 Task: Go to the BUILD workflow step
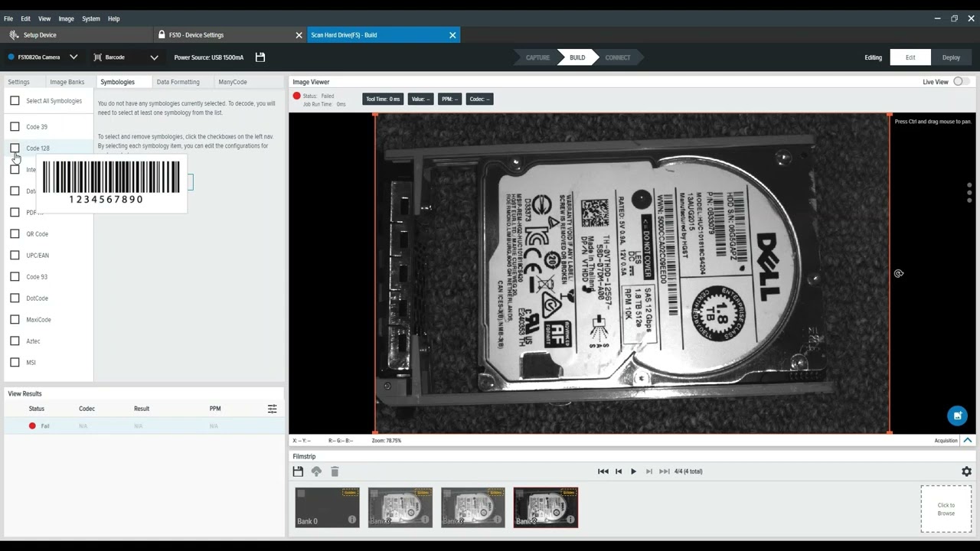pyautogui.click(x=577, y=57)
